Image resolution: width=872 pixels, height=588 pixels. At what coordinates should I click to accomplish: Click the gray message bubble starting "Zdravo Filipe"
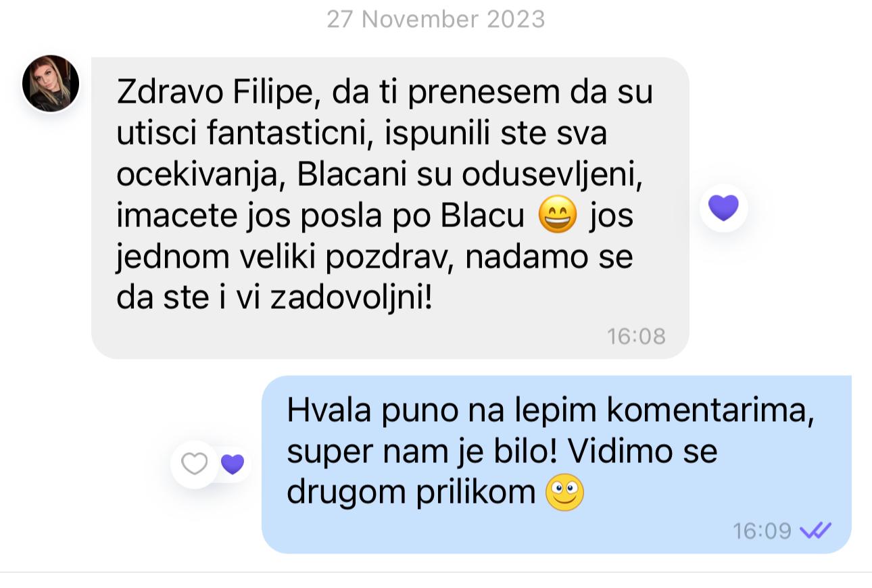[x=390, y=208]
